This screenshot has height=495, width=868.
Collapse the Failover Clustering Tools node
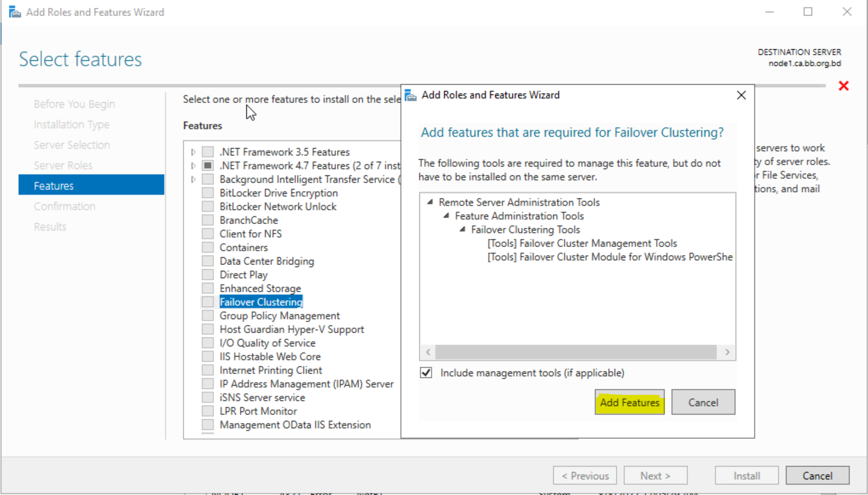pos(463,229)
